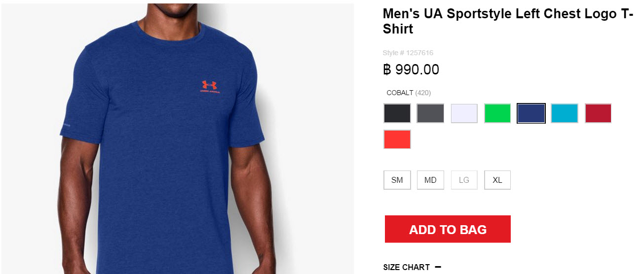
Task: Click the product title text
Action: pos(508,21)
